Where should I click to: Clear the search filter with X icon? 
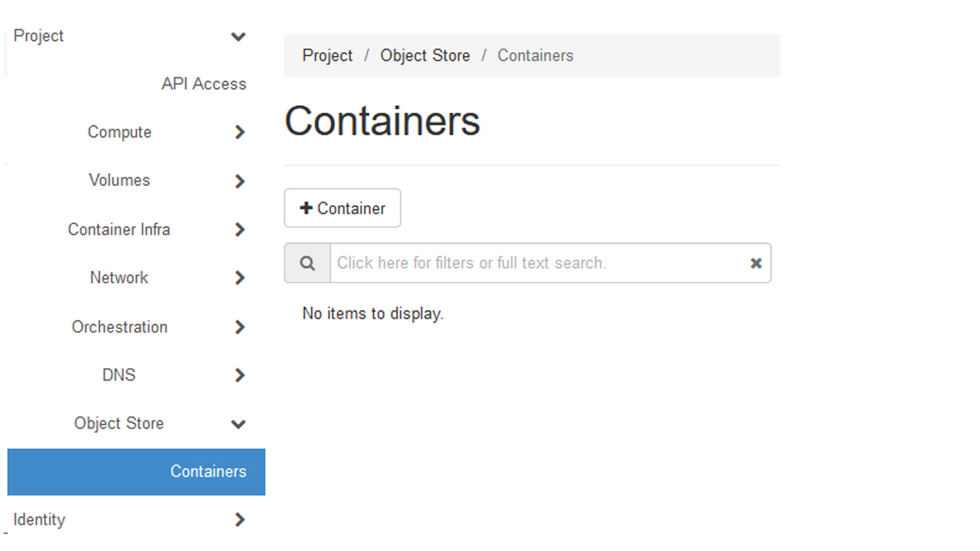click(756, 263)
